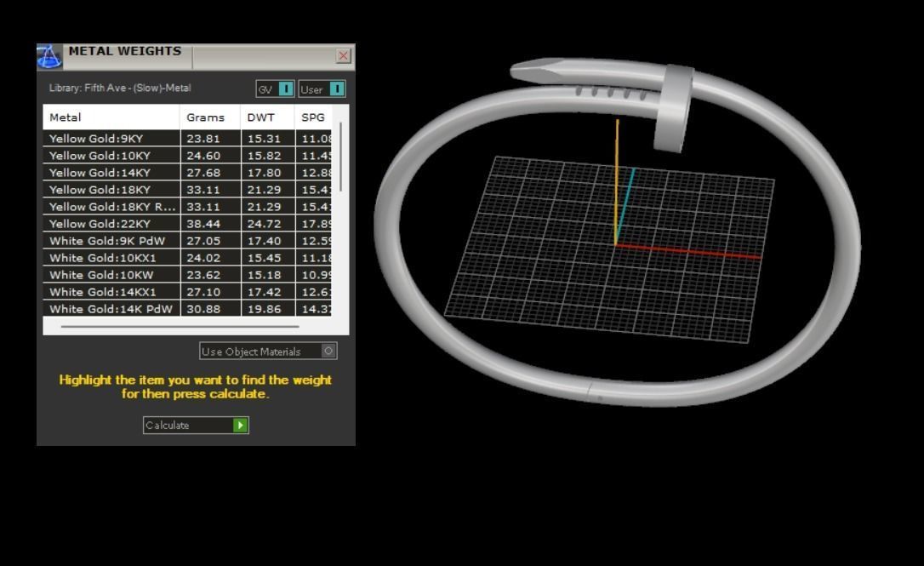The width and height of the screenshot is (924, 566).
Task: Click the Calculate button
Action: pyautogui.click(x=196, y=425)
